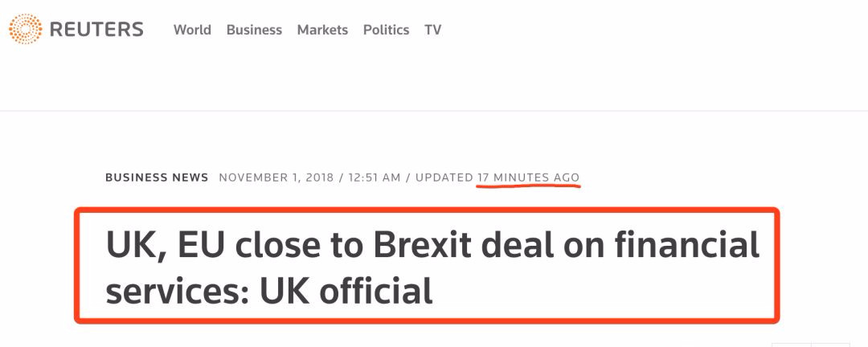
Task: Switch to the TV section
Action: (433, 30)
